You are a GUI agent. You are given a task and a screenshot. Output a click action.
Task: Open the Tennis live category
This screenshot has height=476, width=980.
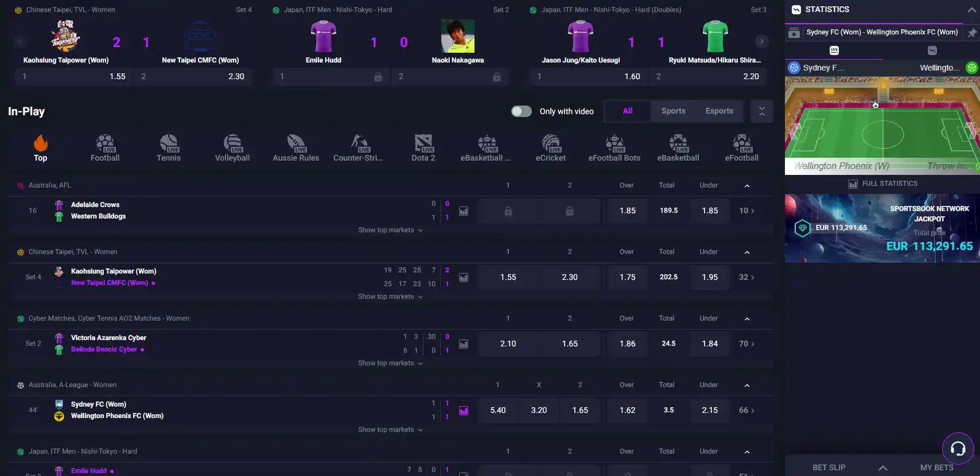(169, 148)
